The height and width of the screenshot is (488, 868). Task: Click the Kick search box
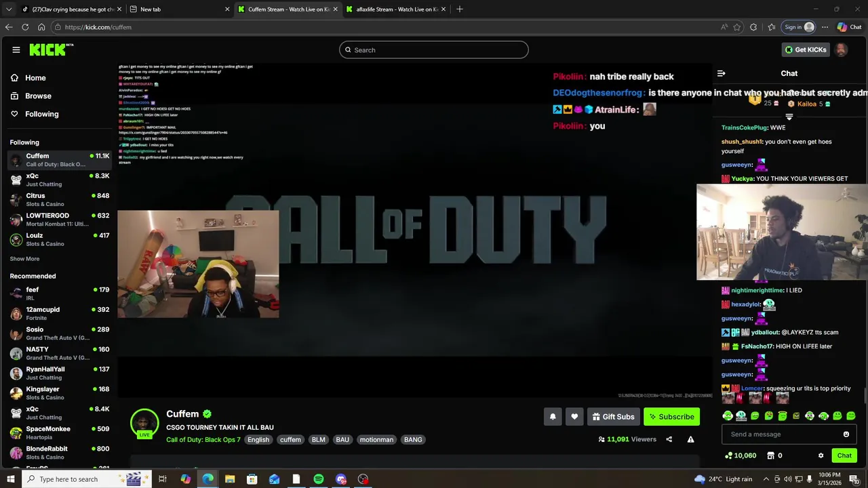(434, 49)
